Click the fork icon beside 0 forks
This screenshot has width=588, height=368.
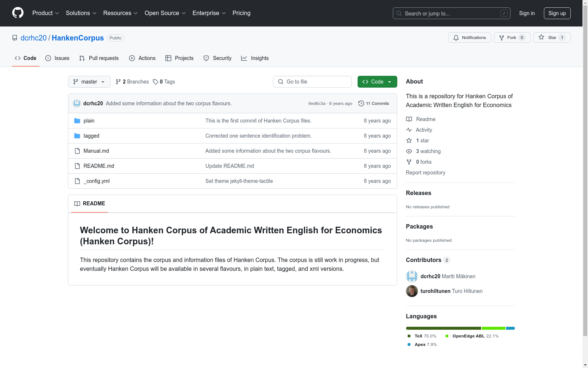pyautogui.click(x=409, y=162)
